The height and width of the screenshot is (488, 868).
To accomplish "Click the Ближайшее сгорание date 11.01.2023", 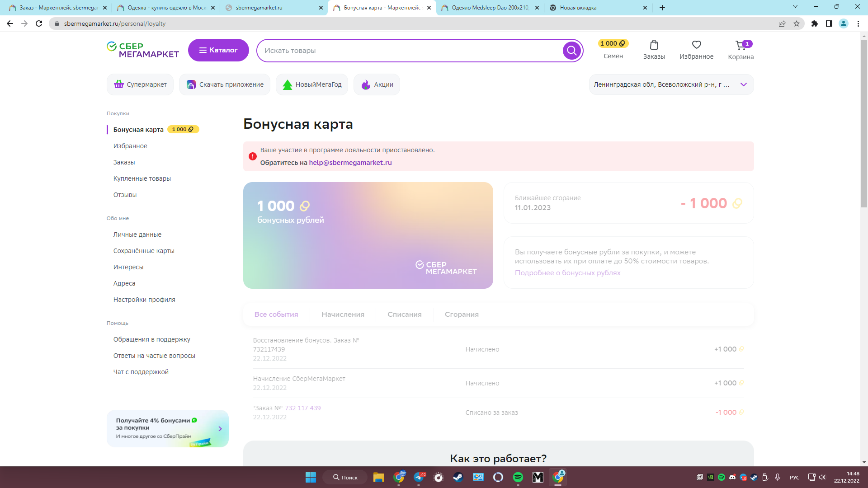I will coord(533,208).
